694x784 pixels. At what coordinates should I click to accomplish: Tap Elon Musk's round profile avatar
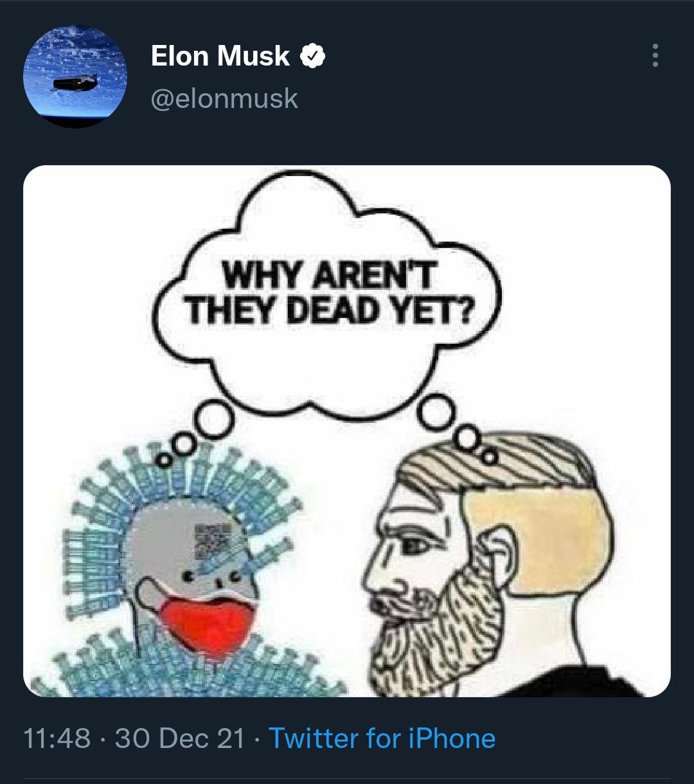point(75,76)
